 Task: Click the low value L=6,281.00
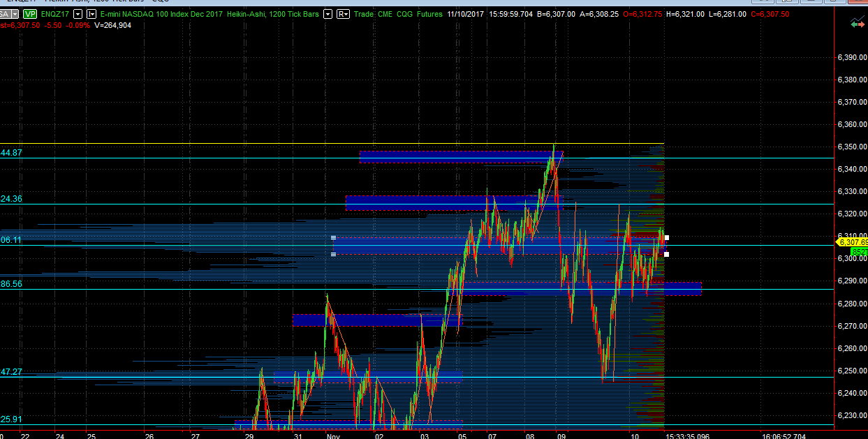pos(728,14)
